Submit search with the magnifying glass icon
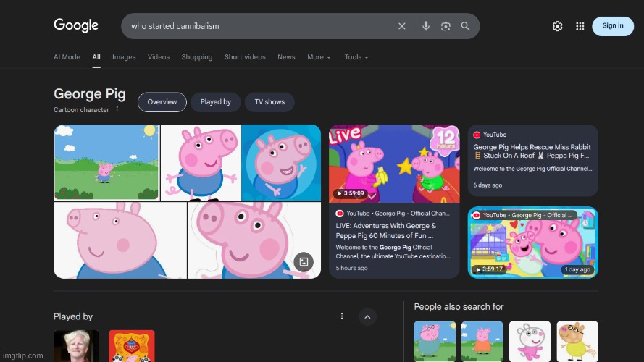 point(465,26)
